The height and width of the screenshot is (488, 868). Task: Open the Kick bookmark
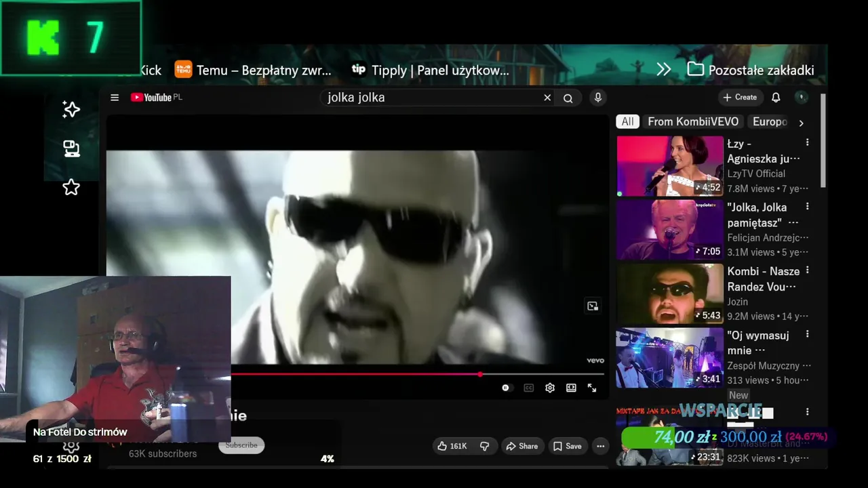coord(151,70)
